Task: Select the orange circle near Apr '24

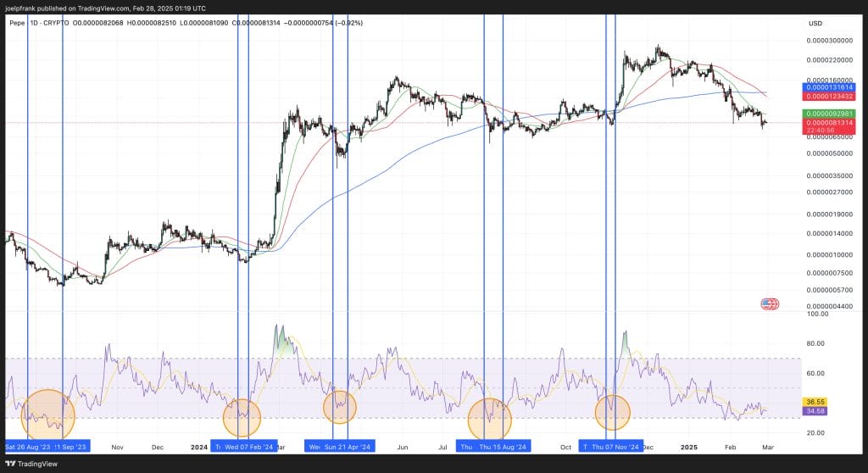Action: pos(340,407)
